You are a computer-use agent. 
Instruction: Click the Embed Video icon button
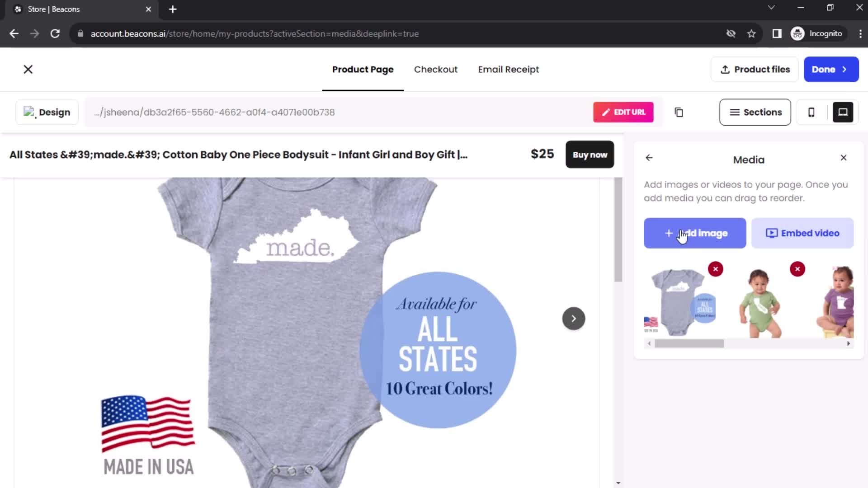[x=771, y=233]
